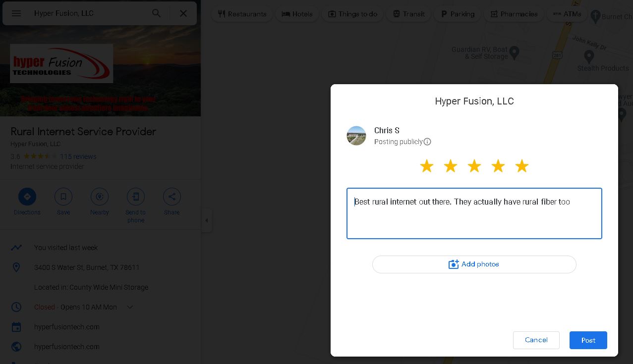633x364 pixels.
Task: Click You visited last week text
Action: [66, 248]
